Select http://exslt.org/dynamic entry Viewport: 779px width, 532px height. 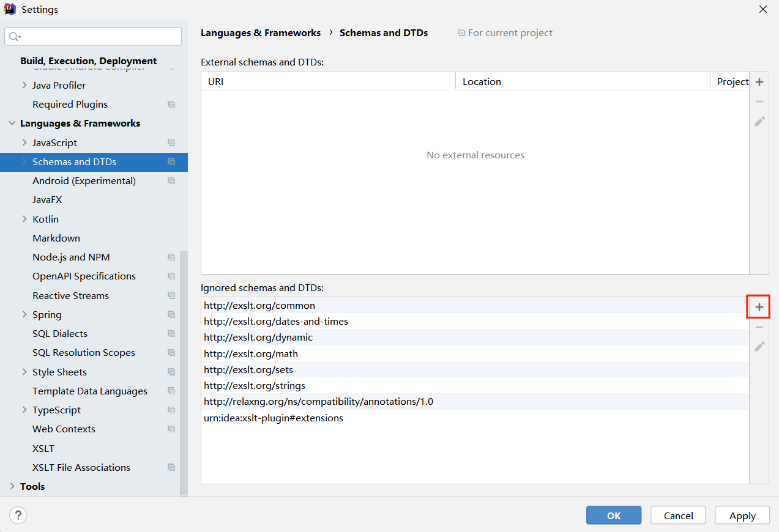click(475, 338)
